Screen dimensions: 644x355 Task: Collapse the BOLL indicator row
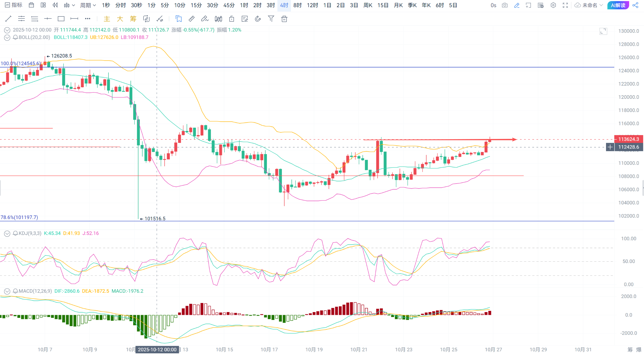[7, 37]
